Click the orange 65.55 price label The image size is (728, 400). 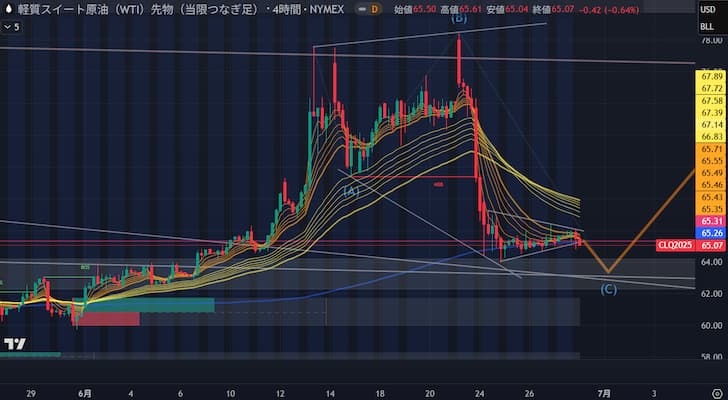coord(712,161)
